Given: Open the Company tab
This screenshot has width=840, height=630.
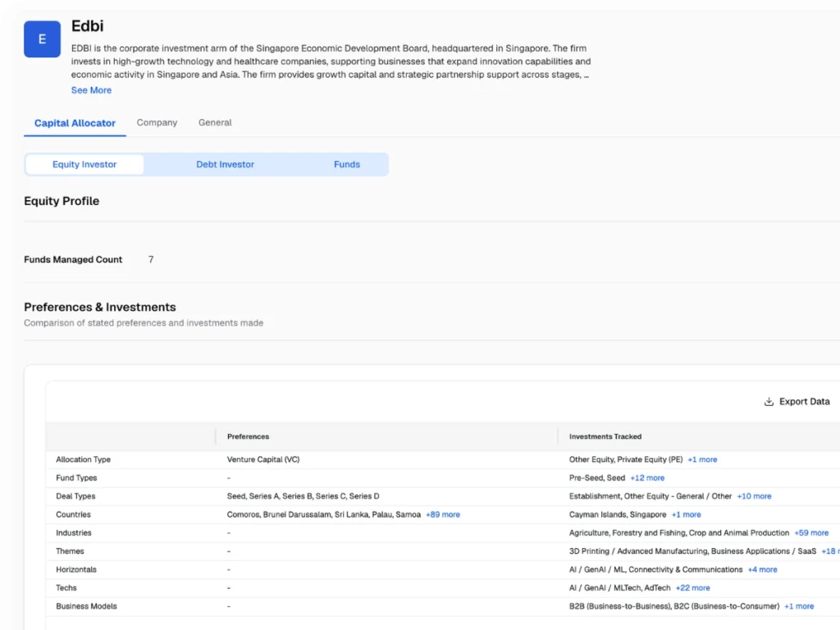Looking at the screenshot, I should tap(157, 122).
